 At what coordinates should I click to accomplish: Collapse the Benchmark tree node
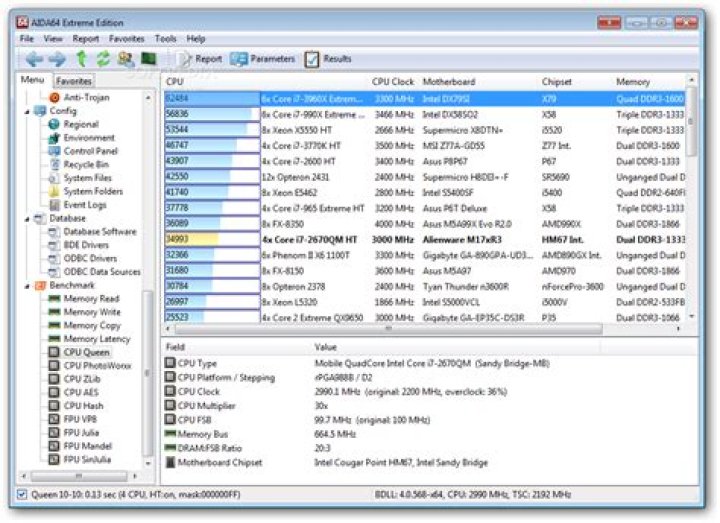[27, 286]
